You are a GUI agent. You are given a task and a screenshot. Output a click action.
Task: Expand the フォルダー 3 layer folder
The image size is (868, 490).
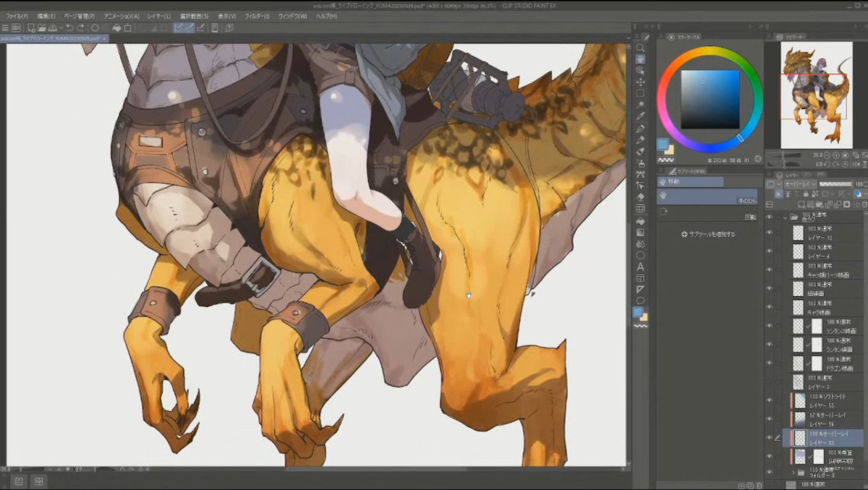click(793, 473)
